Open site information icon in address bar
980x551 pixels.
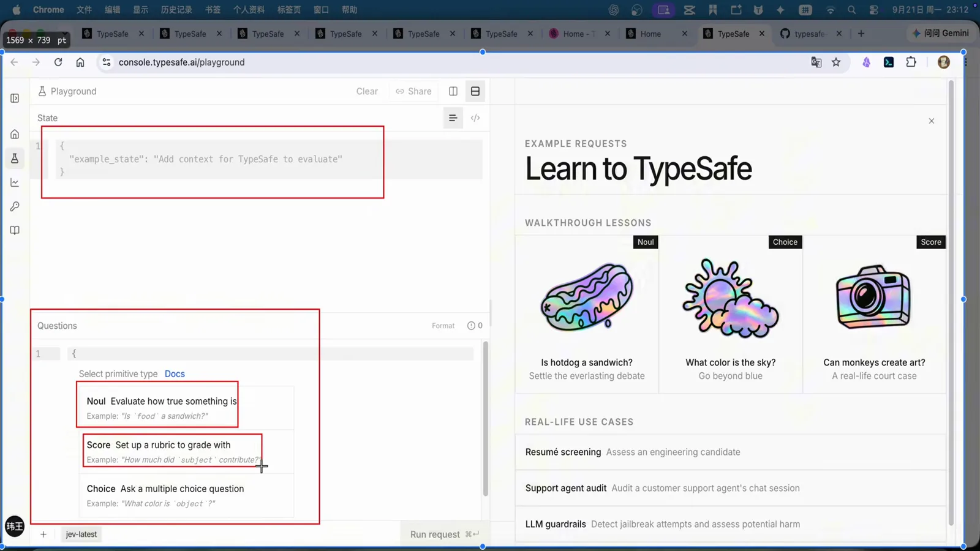[107, 62]
